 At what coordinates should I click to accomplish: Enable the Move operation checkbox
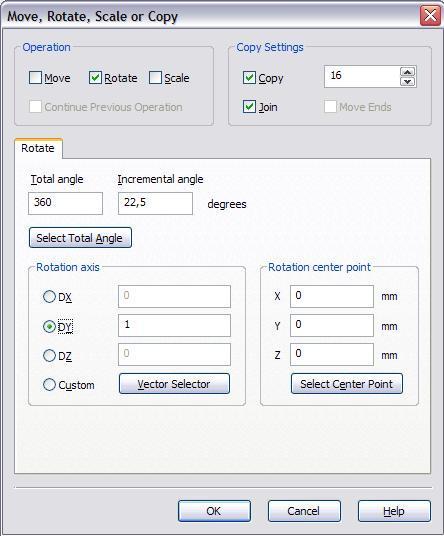click(36, 78)
